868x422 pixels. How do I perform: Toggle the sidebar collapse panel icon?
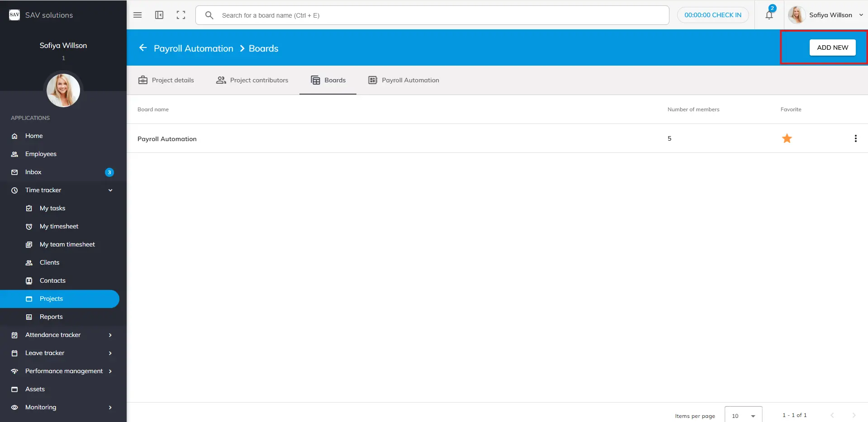tap(159, 15)
